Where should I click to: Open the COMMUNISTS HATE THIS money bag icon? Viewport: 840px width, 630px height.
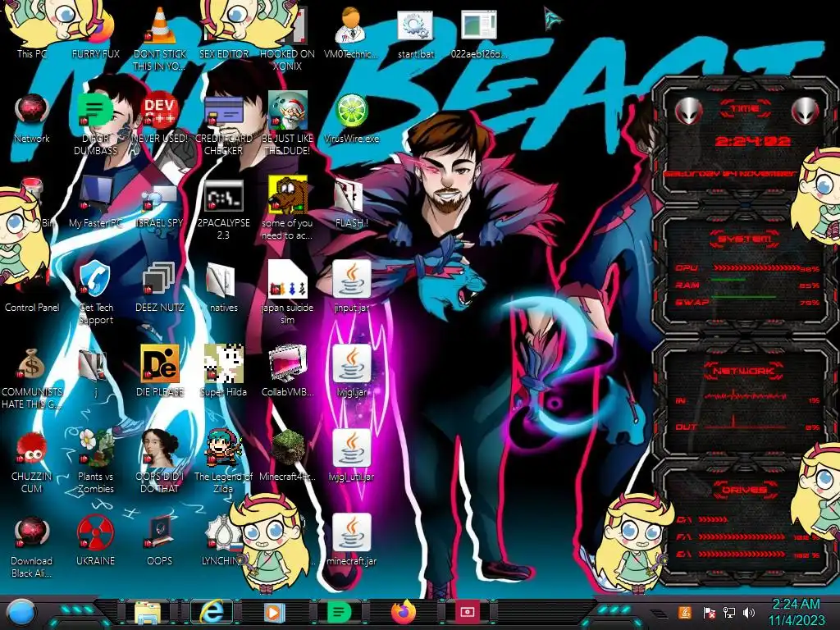pyautogui.click(x=31, y=364)
